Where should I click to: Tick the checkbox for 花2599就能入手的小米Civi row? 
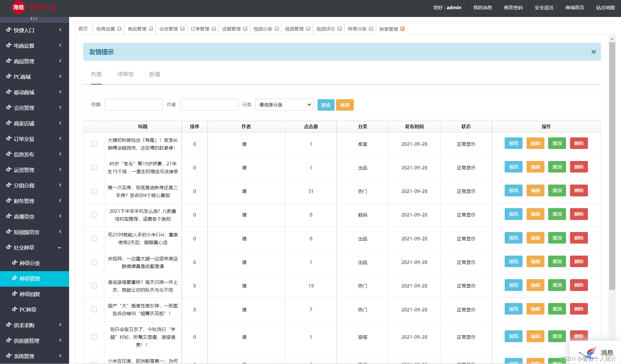(x=94, y=238)
